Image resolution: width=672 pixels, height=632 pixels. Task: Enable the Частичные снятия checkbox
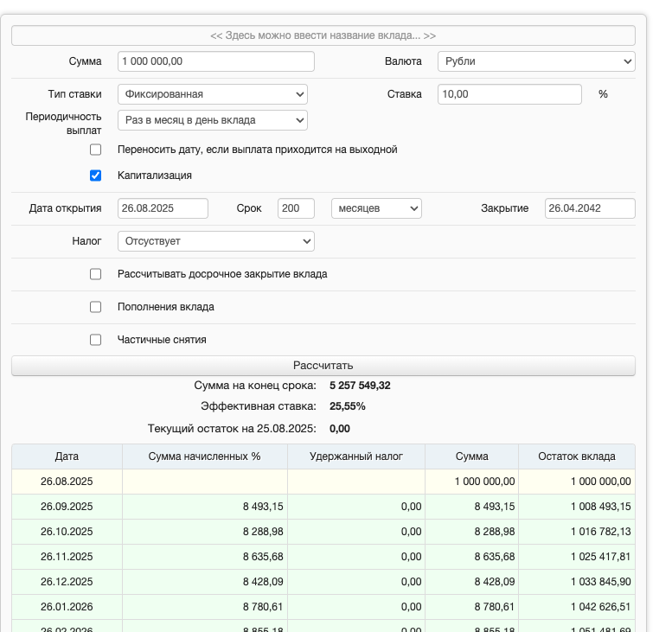[x=96, y=340]
